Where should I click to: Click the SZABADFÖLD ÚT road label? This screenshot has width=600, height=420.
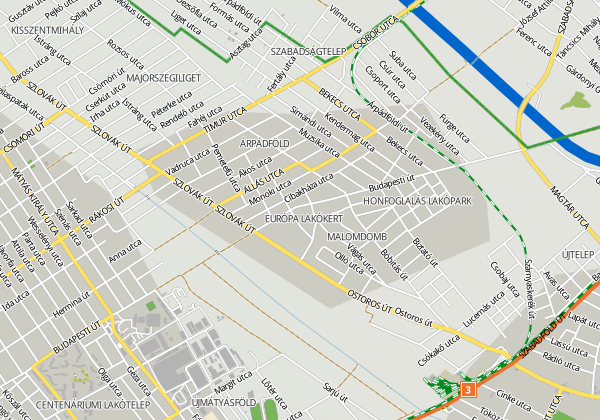(x=543, y=335)
